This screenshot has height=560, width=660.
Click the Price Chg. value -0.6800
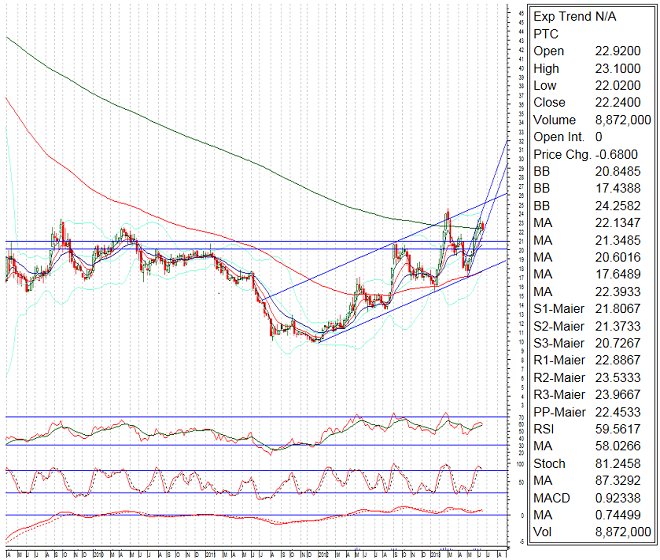tap(620, 154)
